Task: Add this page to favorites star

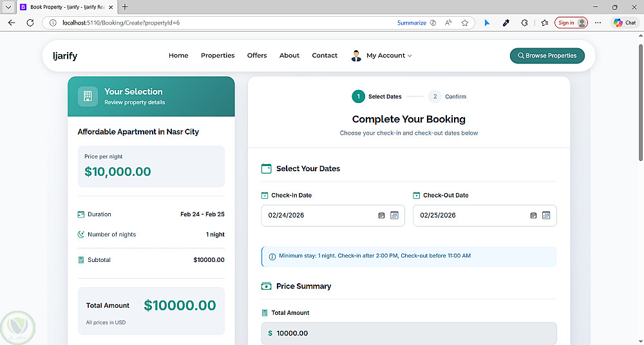Action: [x=464, y=23]
